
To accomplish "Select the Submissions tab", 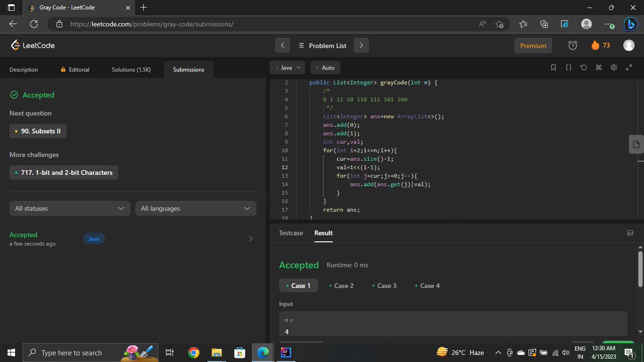I will (x=188, y=70).
